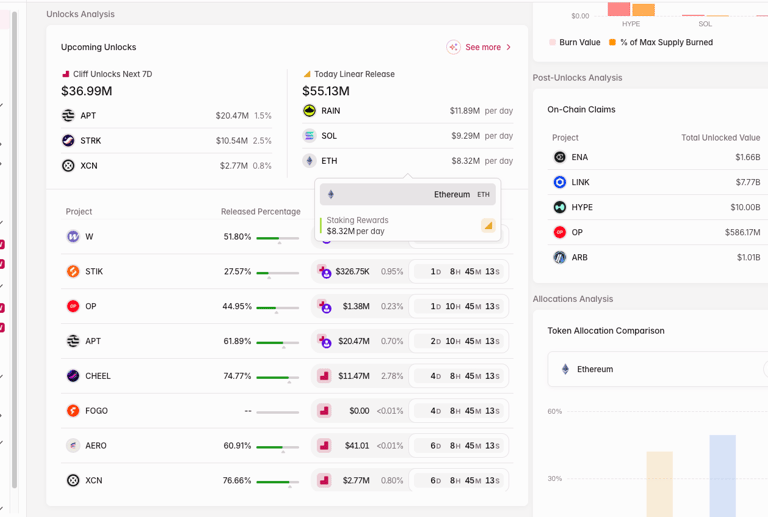The height and width of the screenshot is (517, 768).
Task: Click the XCN released percentage progress bar
Action: (x=277, y=482)
